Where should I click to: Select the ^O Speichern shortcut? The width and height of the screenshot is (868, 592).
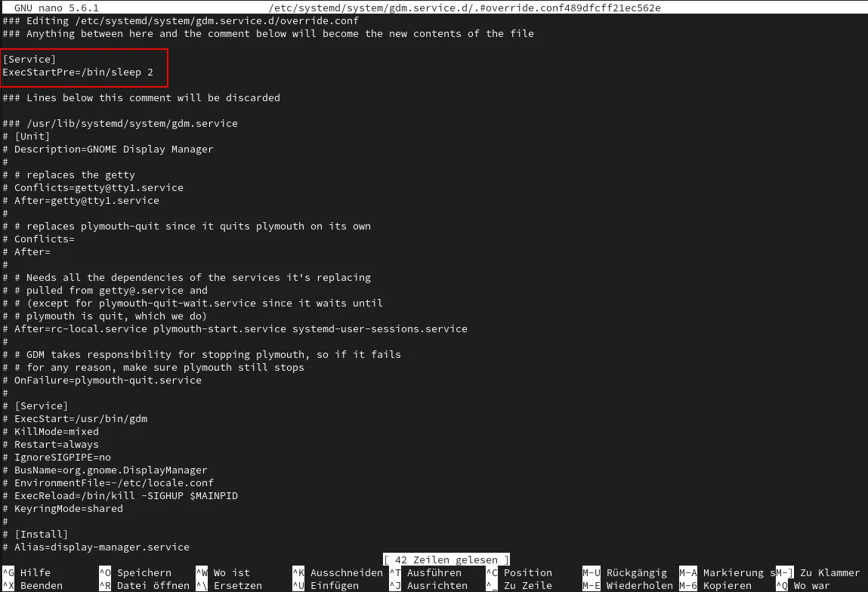(x=135, y=572)
